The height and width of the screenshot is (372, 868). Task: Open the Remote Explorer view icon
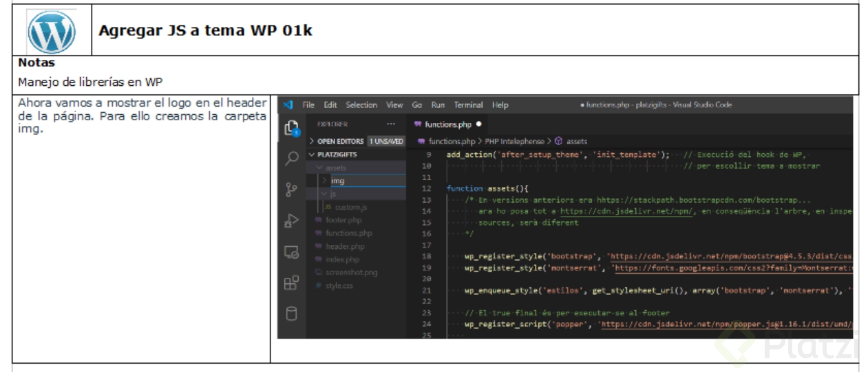(292, 252)
